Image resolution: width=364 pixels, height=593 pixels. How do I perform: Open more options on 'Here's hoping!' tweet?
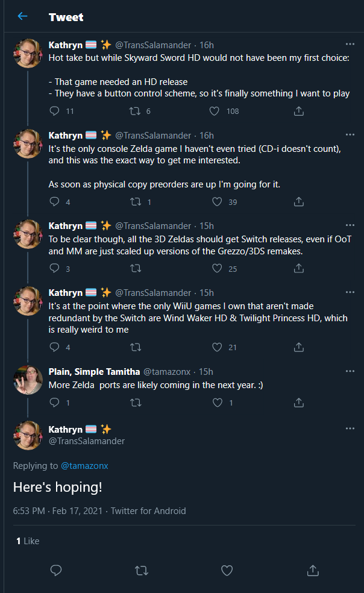click(x=350, y=428)
